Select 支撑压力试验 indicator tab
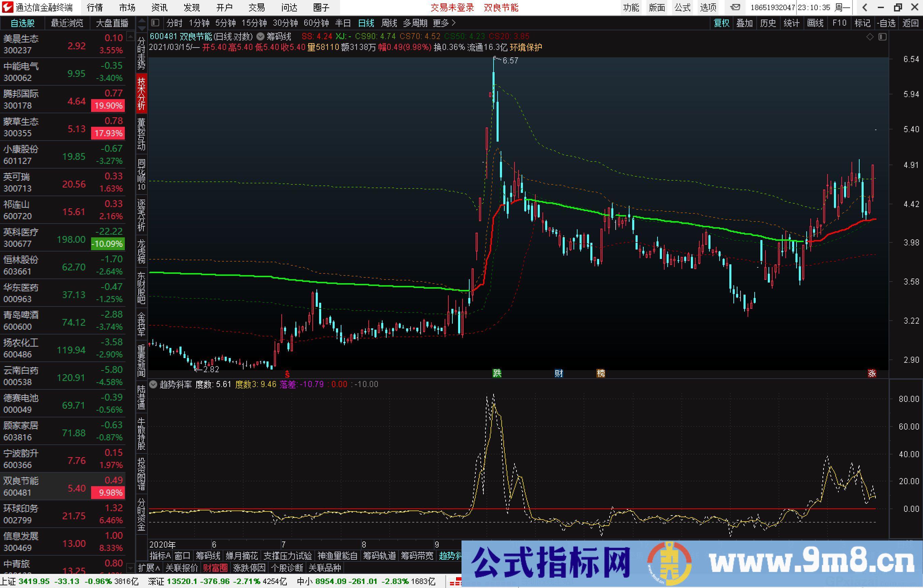 (287, 555)
